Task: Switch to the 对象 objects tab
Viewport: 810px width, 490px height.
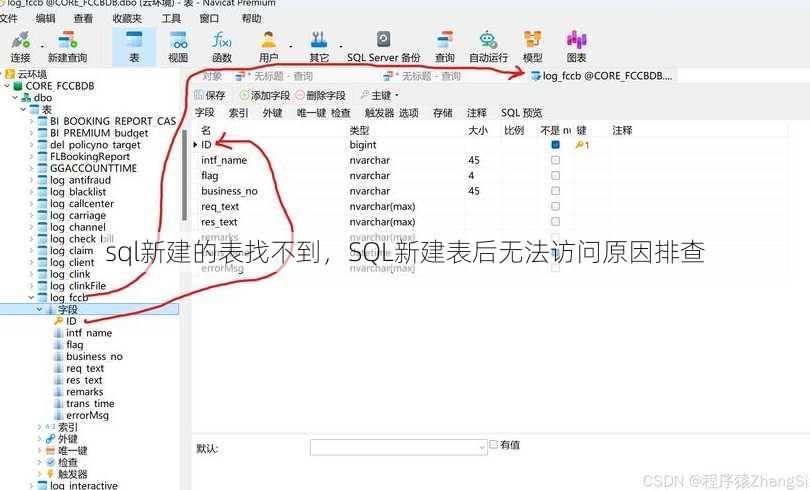Action: pyautogui.click(x=212, y=76)
